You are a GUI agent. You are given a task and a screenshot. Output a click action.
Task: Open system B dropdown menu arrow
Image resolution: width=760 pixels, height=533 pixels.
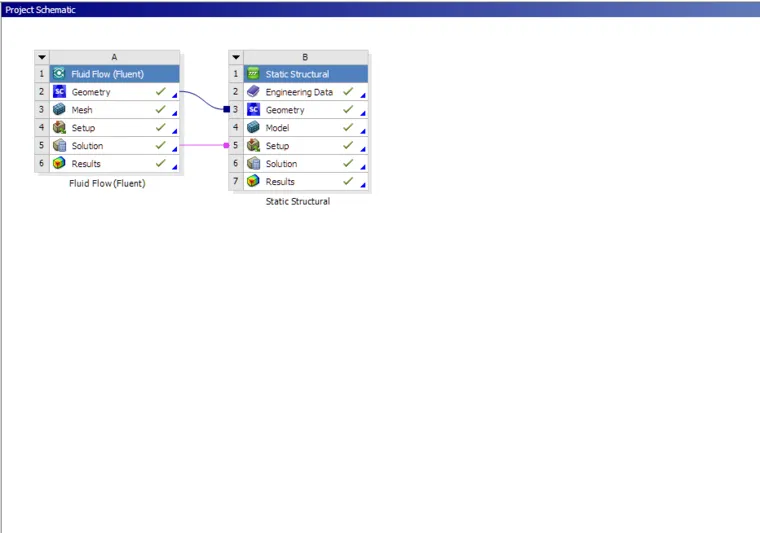pyautogui.click(x=236, y=57)
